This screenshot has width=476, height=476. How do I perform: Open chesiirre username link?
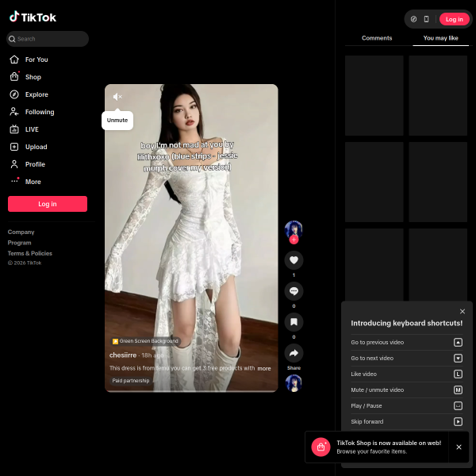point(123,355)
